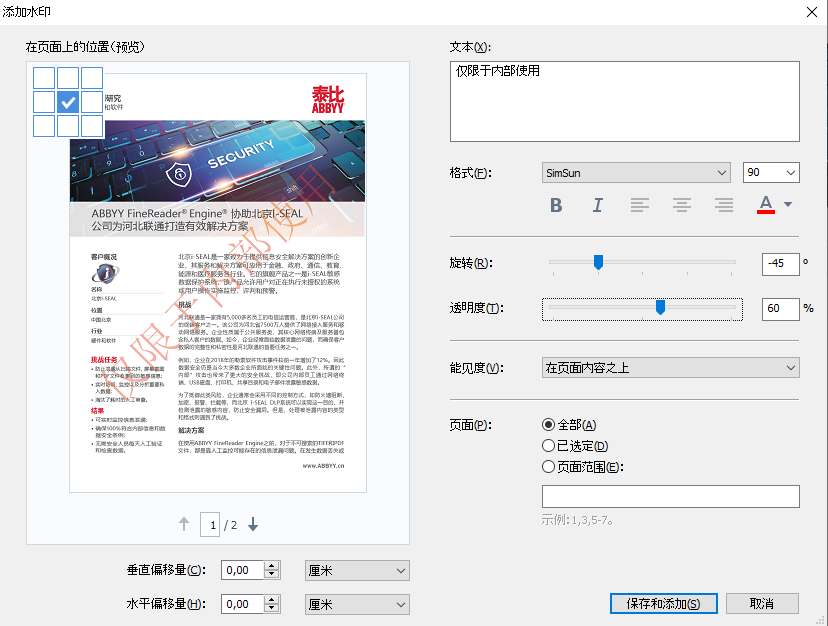Click the 水平偏移量(H) label
Viewport: 828px width, 626px height.
(166, 604)
